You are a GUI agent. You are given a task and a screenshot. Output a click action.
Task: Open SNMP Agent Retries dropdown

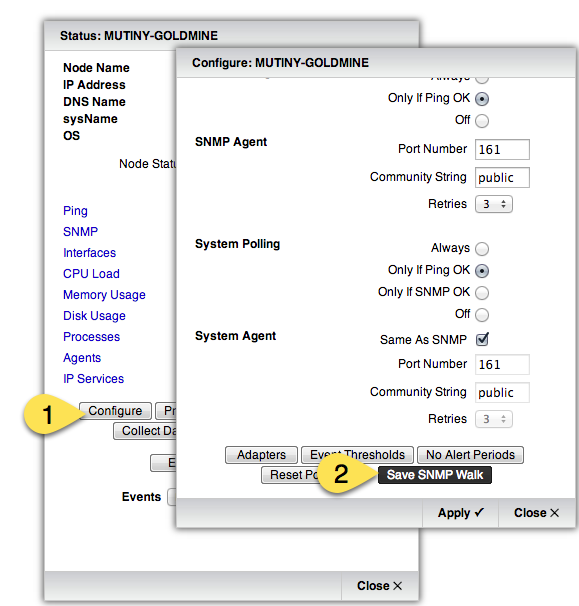[494, 204]
